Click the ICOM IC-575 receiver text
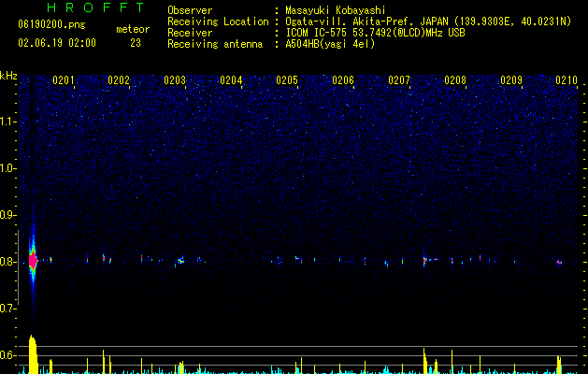Screen dimensions: 588x374 (x=375, y=33)
